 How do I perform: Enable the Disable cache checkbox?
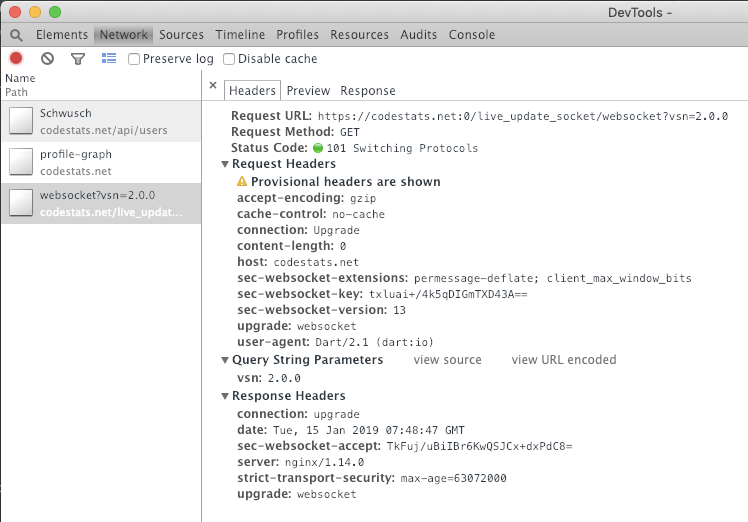click(x=229, y=59)
